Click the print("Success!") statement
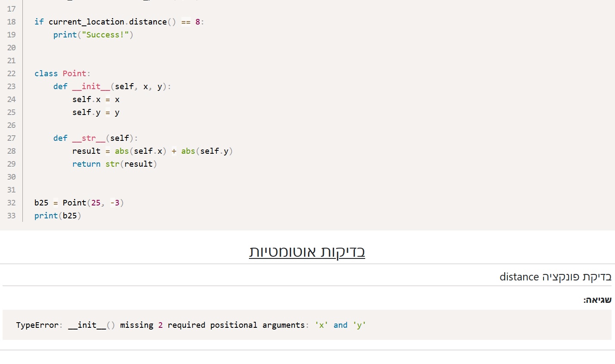 [93, 34]
